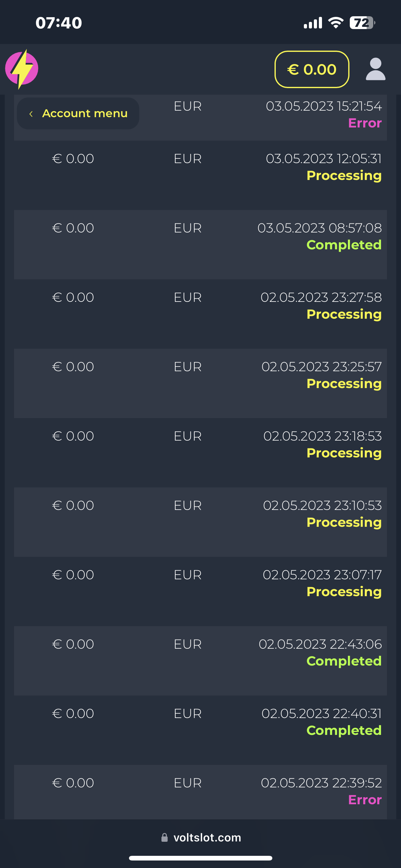Screen dimensions: 401x868
Task: Select the transaction dated 03.05.2023 12:05:31
Action: [x=200, y=167]
